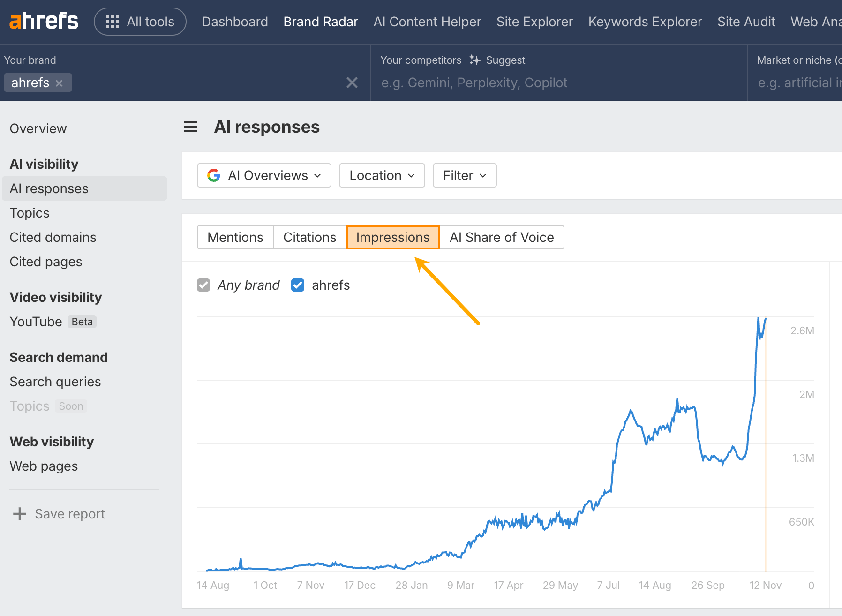Open the Location dropdown
This screenshot has width=842, height=616.
click(382, 175)
